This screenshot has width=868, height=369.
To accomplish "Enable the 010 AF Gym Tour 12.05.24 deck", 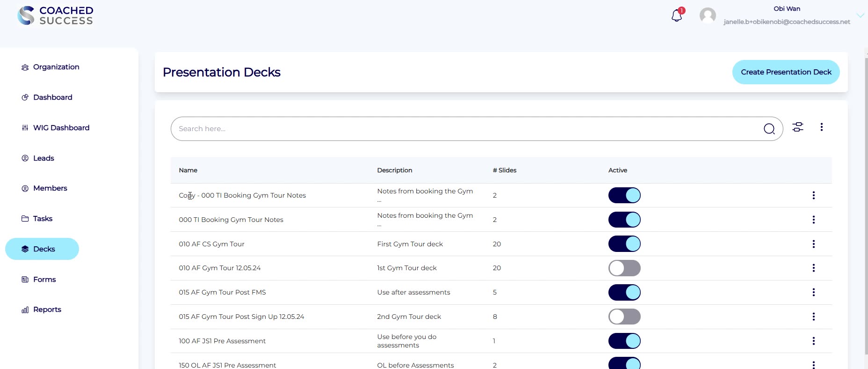I will (x=624, y=268).
